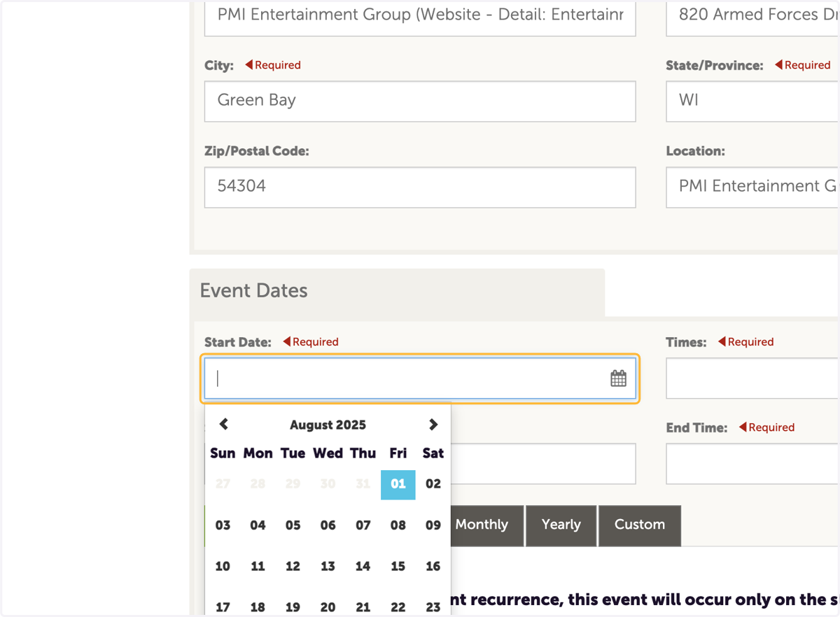Image resolution: width=840 pixels, height=617 pixels.
Task: Pick August 15 in calendar
Action: click(x=398, y=567)
